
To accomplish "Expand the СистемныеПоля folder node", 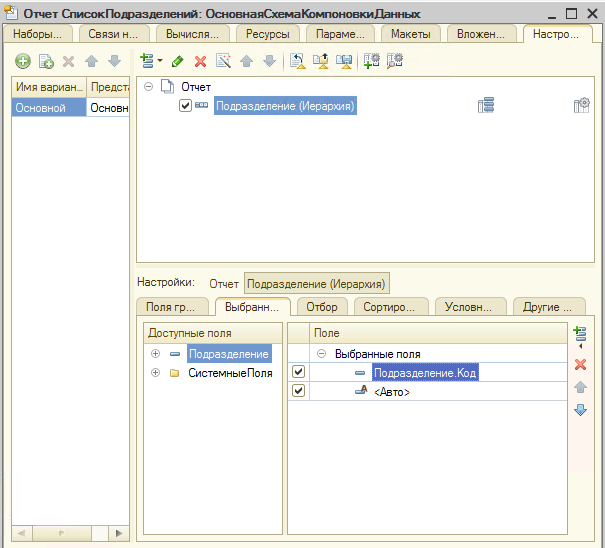I will point(155,373).
